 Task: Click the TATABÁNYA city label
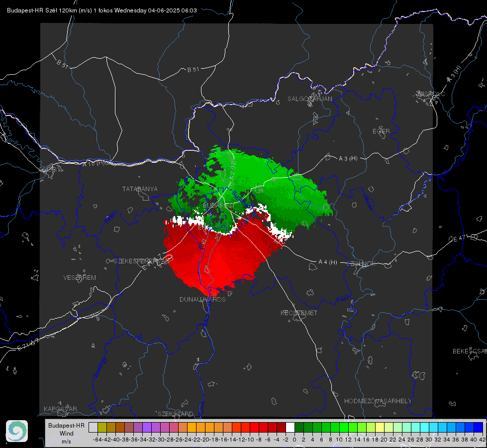tap(140, 189)
